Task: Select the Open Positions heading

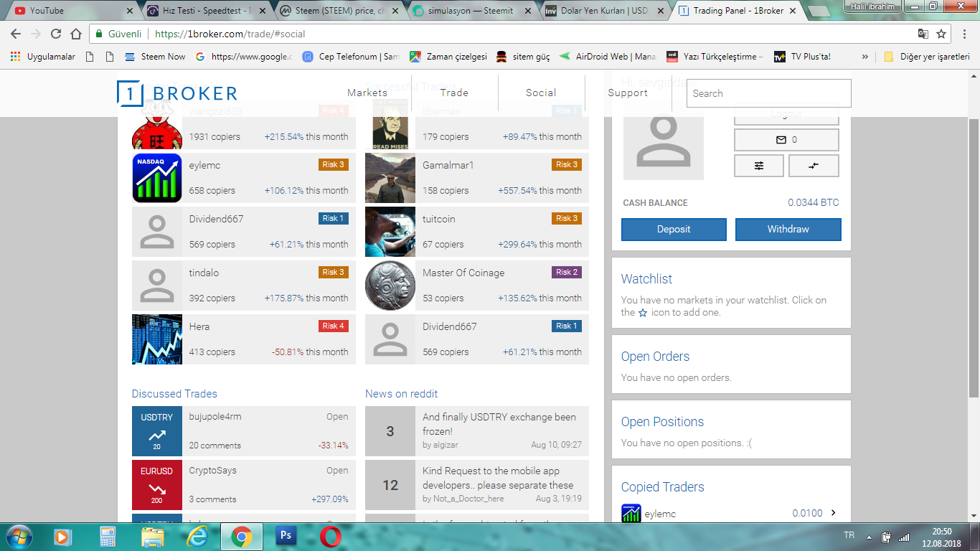Action: pos(662,422)
